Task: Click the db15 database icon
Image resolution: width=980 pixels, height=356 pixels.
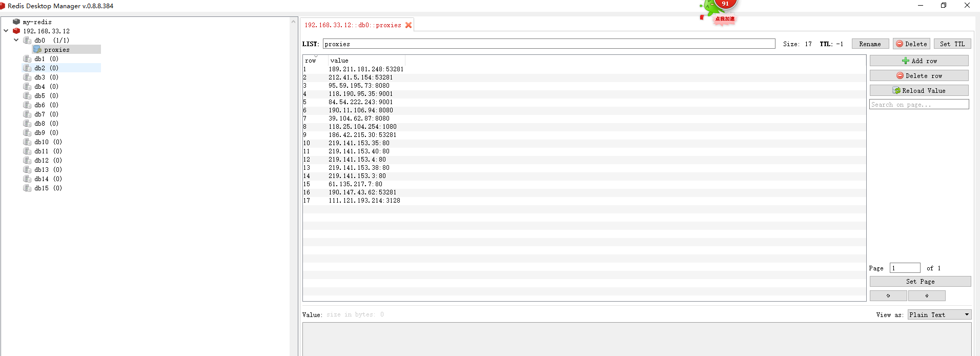Action: coord(27,188)
